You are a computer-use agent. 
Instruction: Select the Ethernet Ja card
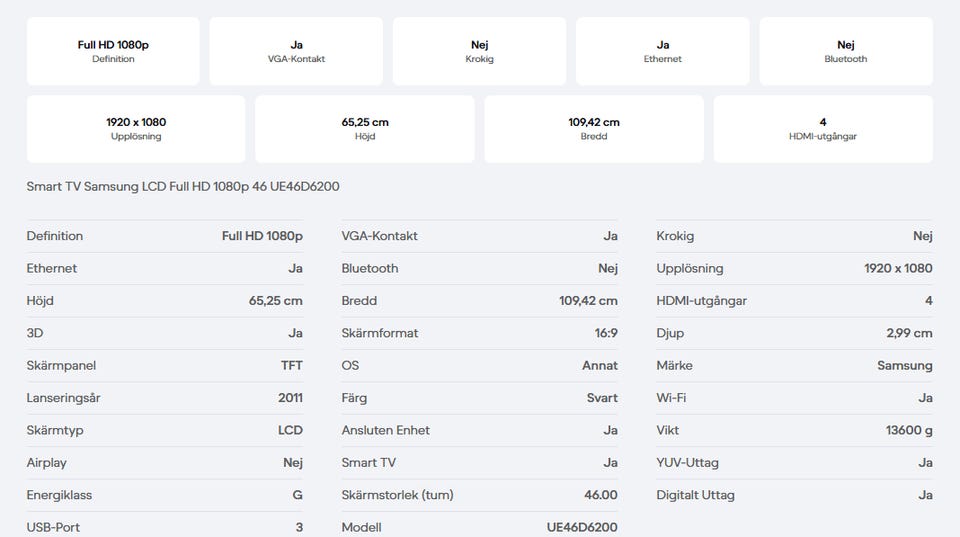[x=662, y=51]
